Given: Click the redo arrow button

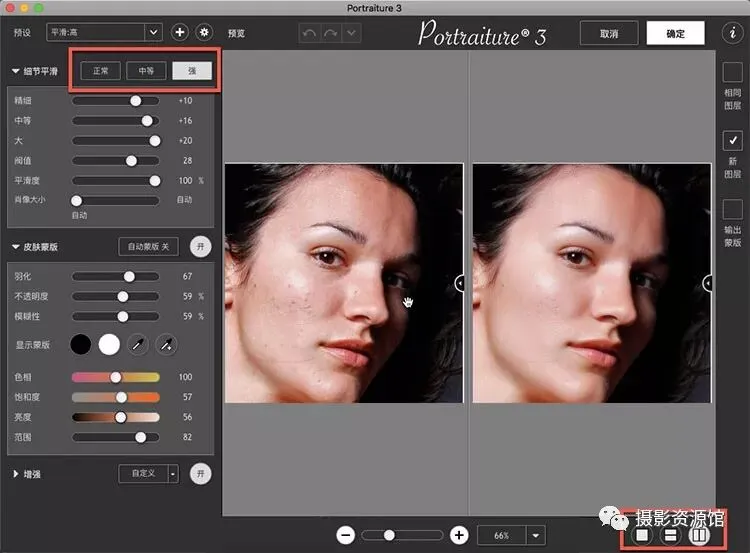Looking at the screenshot, I should pos(331,33).
